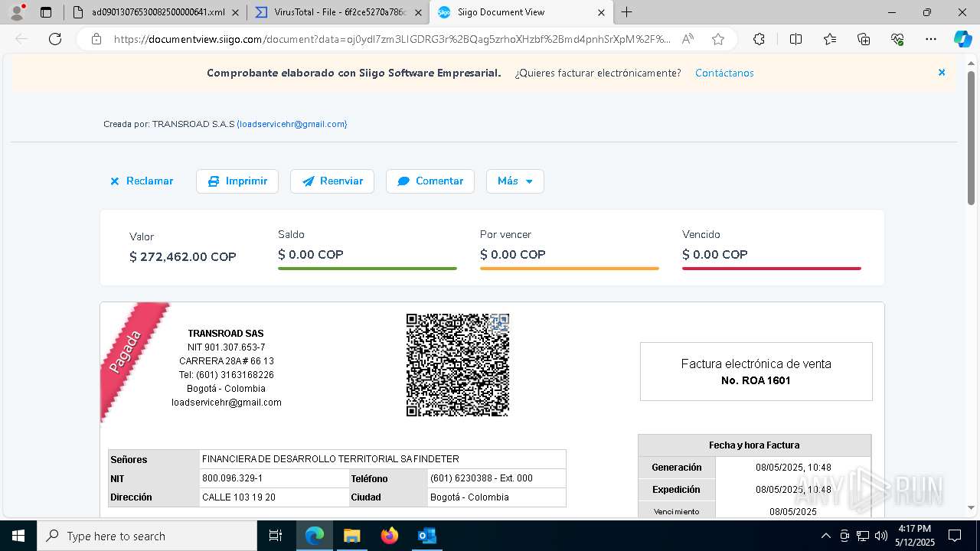Click the Saldo green progress bar
The width and height of the screenshot is (980, 551).
pyautogui.click(x=367, y=269)
